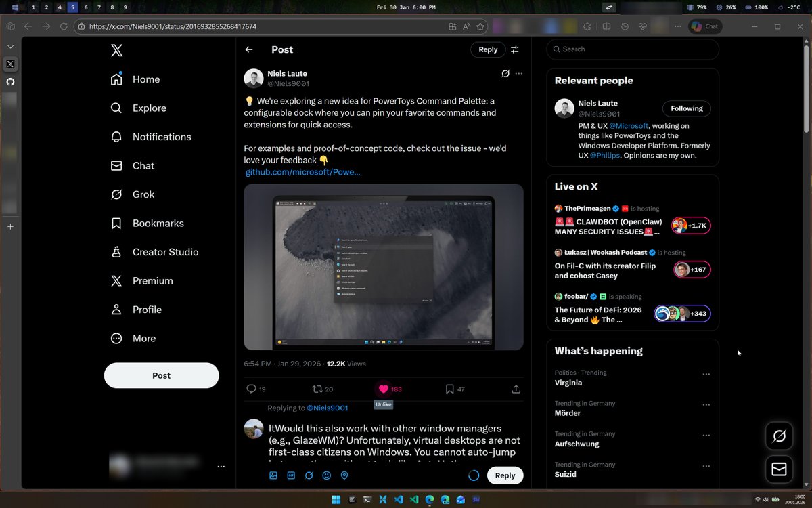
Task: Click the Reply button in post header
Action: click(x=488, y=49)
